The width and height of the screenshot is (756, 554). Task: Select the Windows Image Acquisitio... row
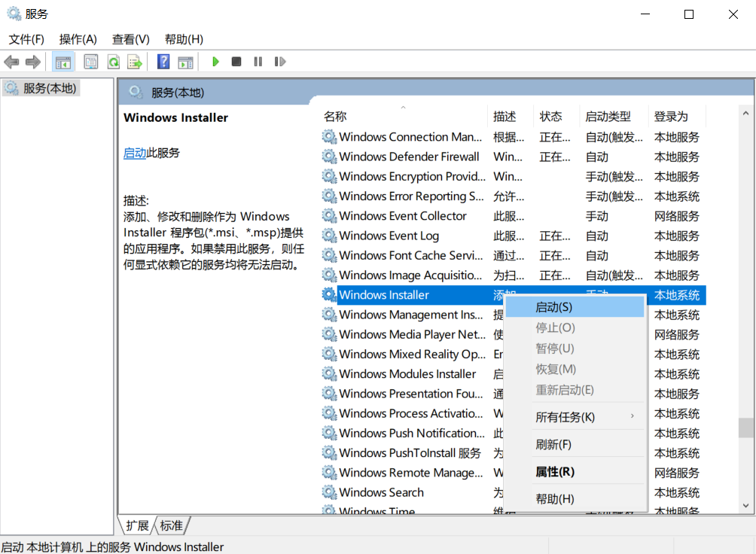(513, 275)
